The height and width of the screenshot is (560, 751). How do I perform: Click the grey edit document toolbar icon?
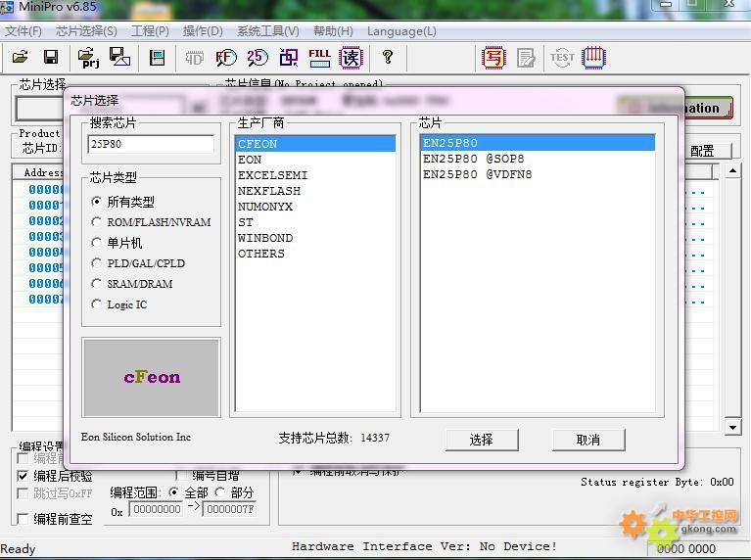click(526, 58)
